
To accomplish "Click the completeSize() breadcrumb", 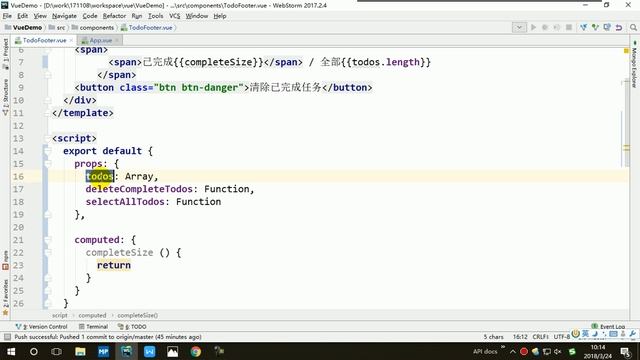I will [138, 316].
